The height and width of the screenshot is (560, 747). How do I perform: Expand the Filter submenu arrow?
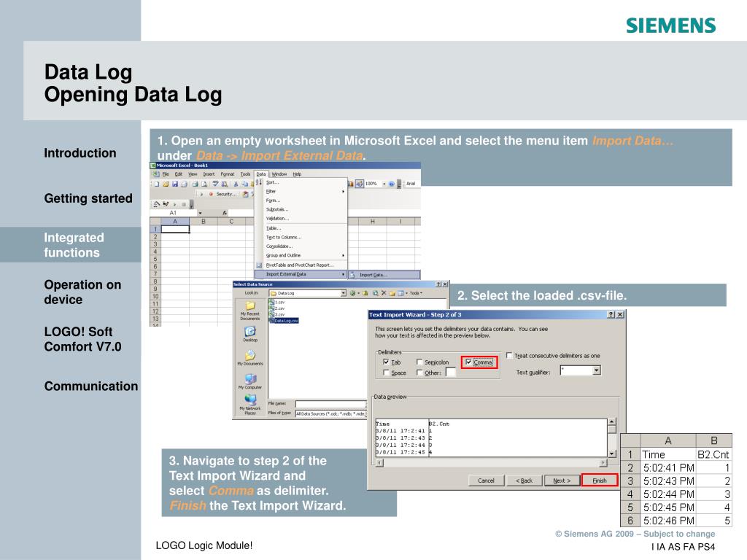343,192
